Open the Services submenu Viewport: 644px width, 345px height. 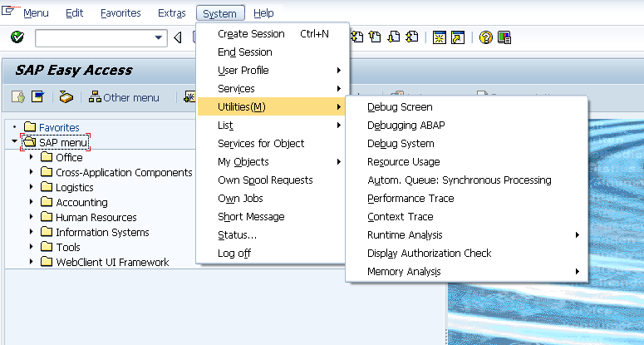pyautogui.click(x=273, y=89)
